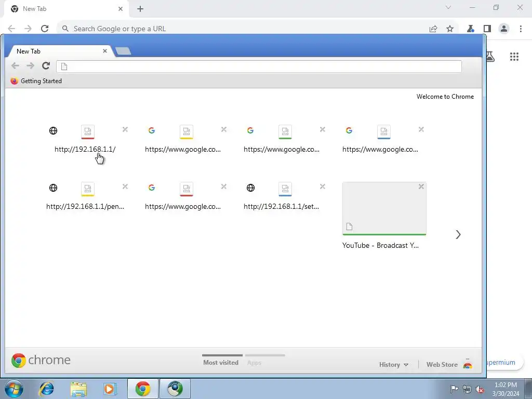Click broken thumbnail icon of 192.168.1.1/pen... tile

click(x=88, y=189)
